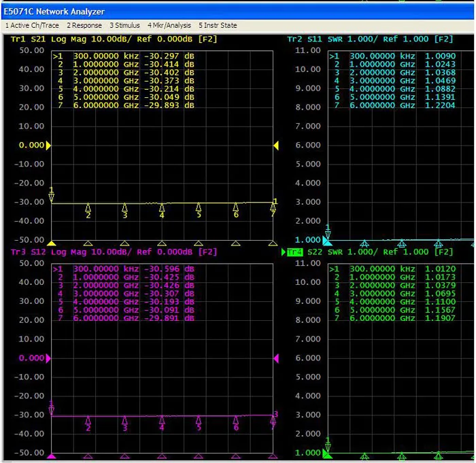Click the magenta right reference level arrow
This screenshot has height=463, width=476.
point(276,358)
